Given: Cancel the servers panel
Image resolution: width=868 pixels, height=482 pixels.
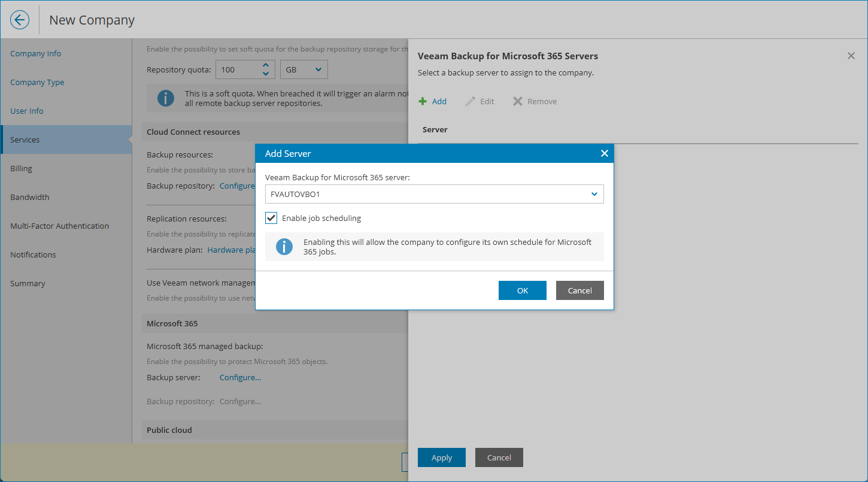Looking at the screenshot, I should click(499, 457).
